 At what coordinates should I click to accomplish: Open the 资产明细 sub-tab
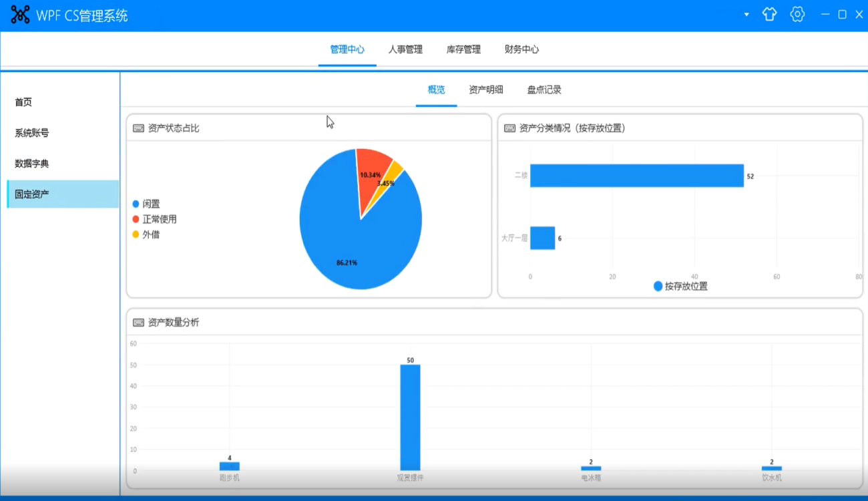tap(486, 90)
